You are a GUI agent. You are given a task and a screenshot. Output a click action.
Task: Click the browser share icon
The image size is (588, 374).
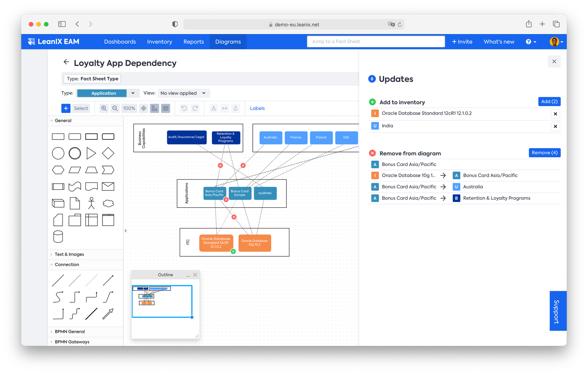[529, 24]
